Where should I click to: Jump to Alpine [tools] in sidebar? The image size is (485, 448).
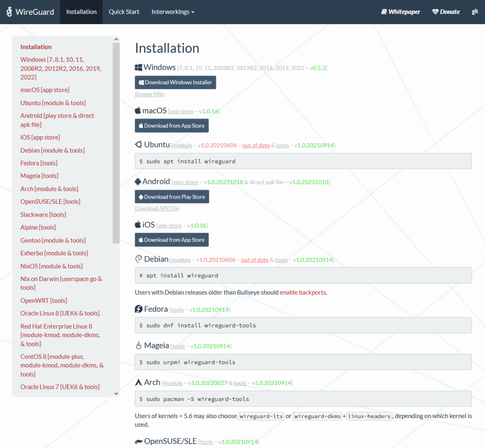pos(38,227)
